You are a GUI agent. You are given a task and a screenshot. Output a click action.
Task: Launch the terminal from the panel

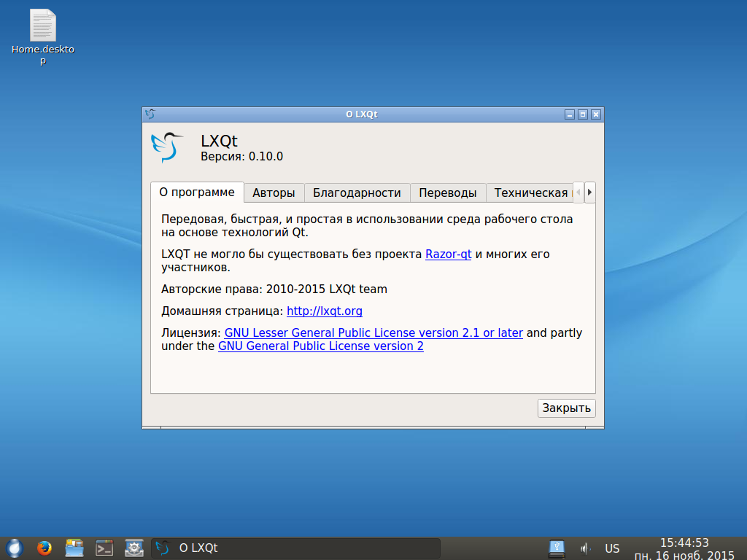[104, 548]
